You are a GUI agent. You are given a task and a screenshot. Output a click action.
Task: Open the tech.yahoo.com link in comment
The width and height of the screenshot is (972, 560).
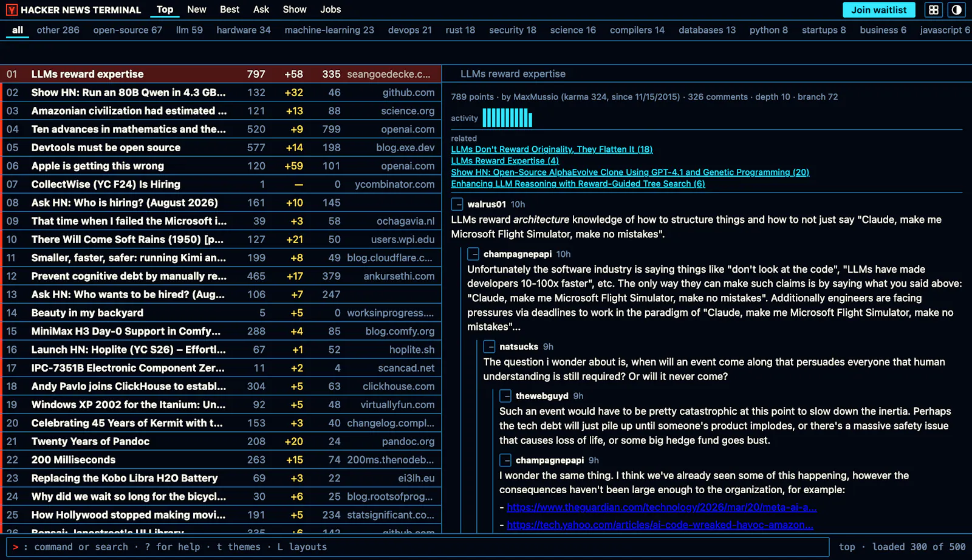click(x=660, y=525)
